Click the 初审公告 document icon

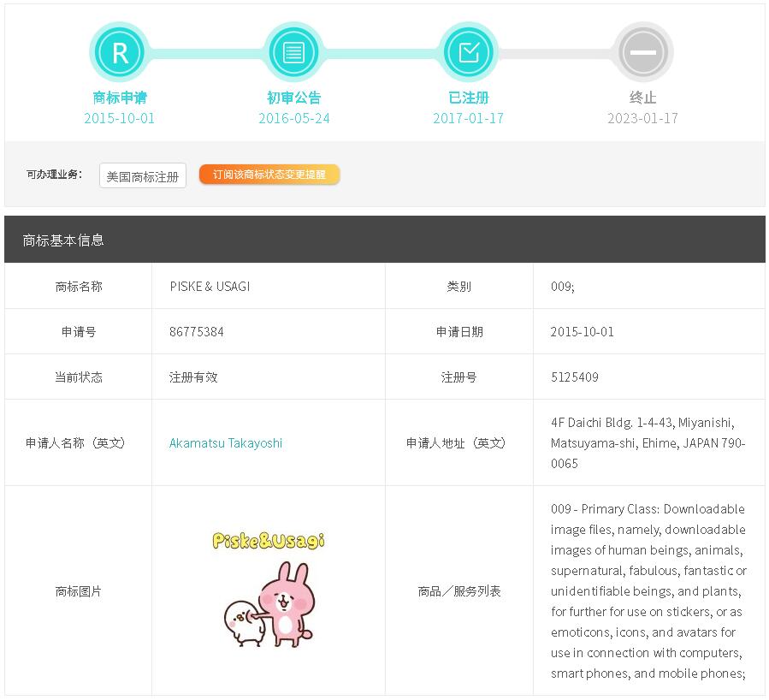pyautogui.click(x=293, y=53)
